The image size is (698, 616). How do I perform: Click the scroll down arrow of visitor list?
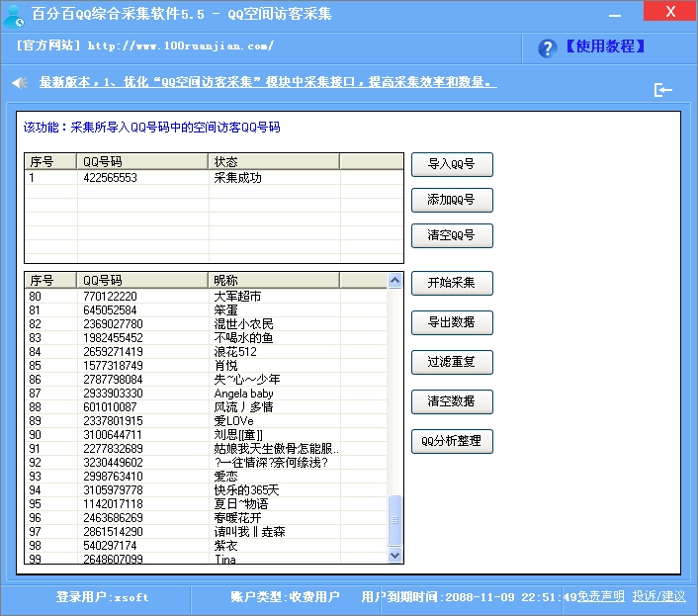coord(394,555)
